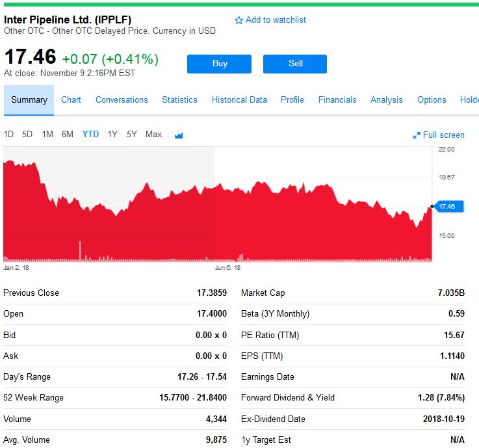The width and height of the screenshot is (479, 448).
Task: Click the 22.00 y-axis label
Action: [447, 149]
